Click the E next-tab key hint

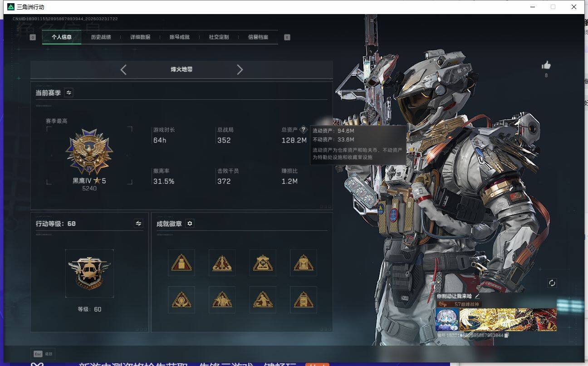click(x=287, y=37)
